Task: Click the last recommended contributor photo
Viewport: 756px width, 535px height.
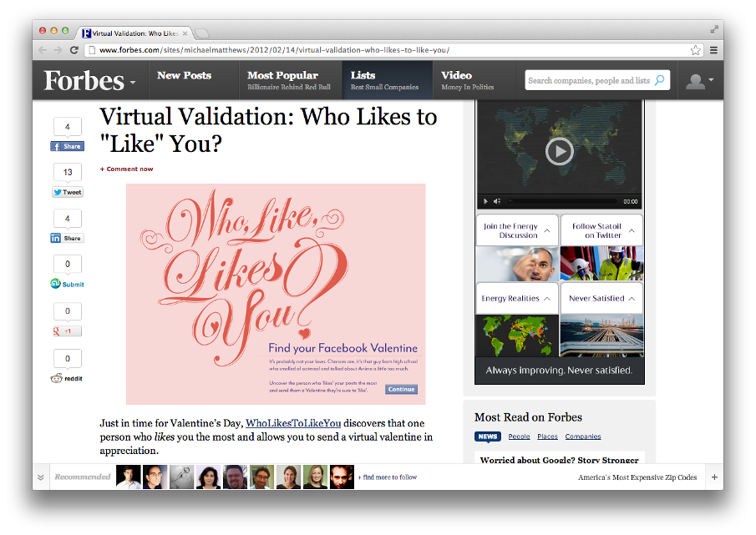Action: pyautogui.click(x=342, y=477)
